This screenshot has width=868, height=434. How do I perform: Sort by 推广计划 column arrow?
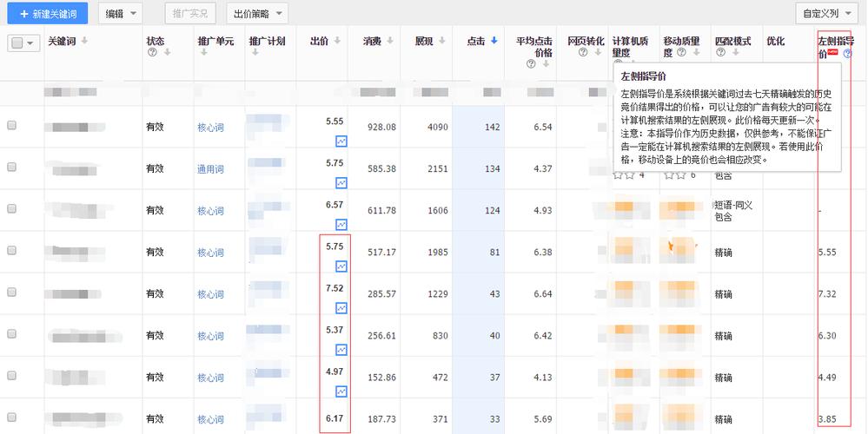[255, 53]
